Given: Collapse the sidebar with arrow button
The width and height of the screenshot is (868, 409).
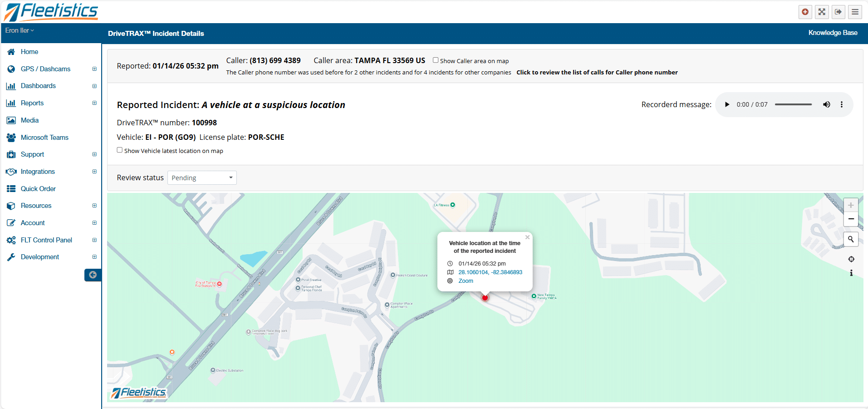Looking at the screenshot, I should (x=93, y=275).
